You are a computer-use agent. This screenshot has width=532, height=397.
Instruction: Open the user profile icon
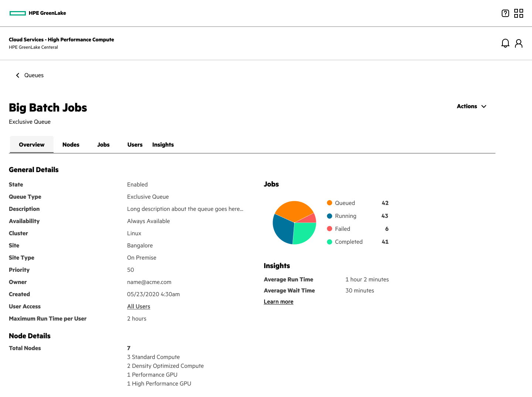(x=519, y=44)
